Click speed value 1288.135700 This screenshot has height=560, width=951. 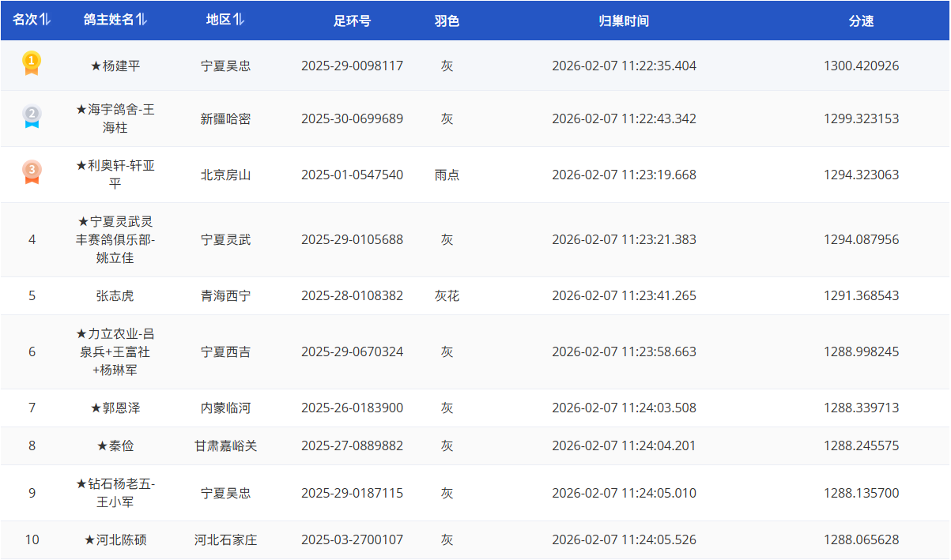click(x=861, y=493)
